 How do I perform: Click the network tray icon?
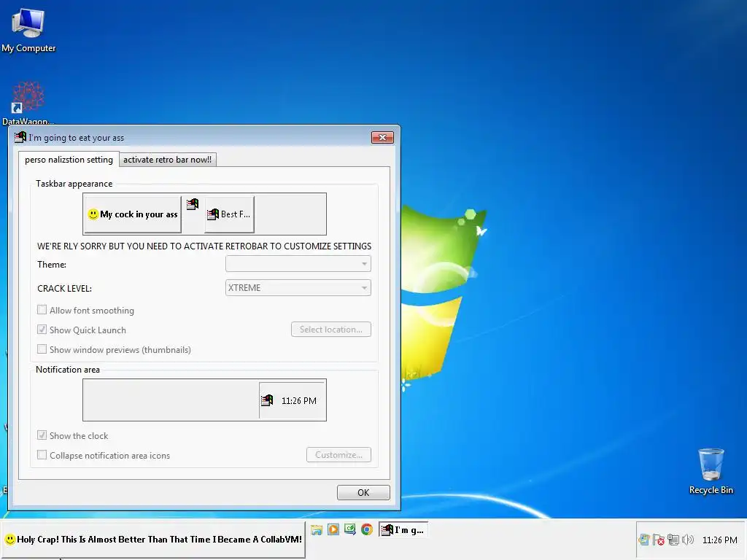tap(673, 540)
